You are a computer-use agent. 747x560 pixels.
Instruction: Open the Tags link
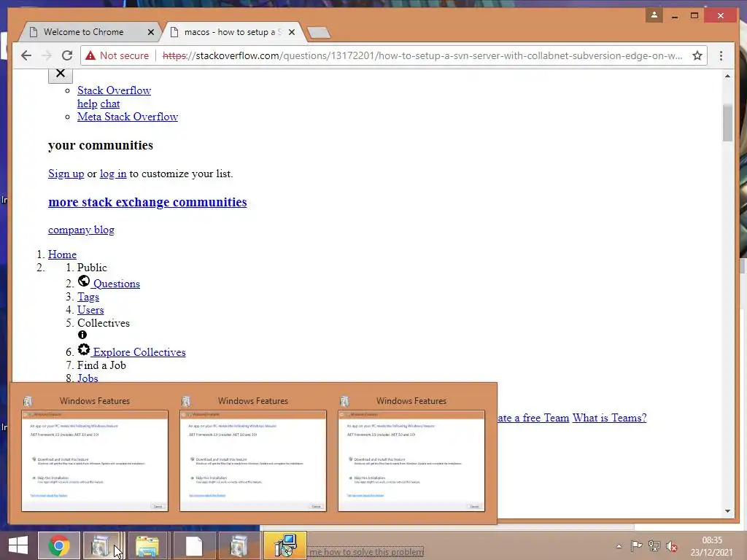(88, 297)
